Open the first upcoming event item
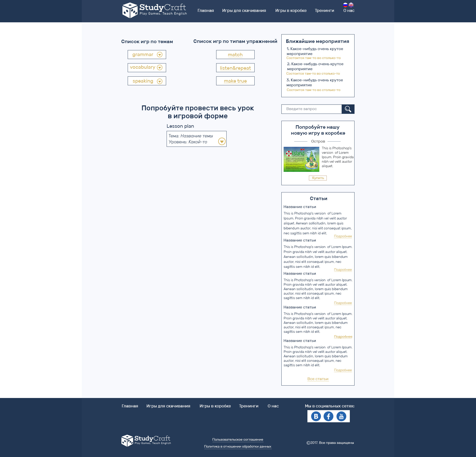This screenshot has width=476, height=457. click(315, 53)
